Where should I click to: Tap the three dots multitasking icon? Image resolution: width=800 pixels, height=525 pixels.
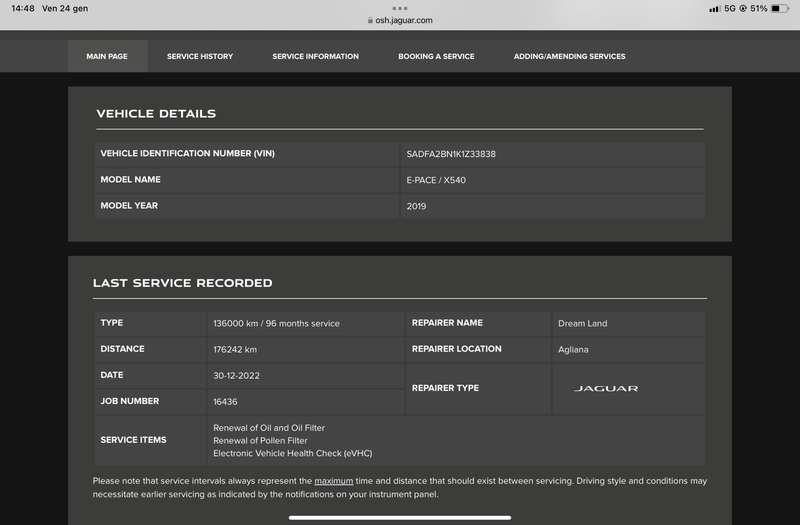pyautogui.click(x=400, y=8)
